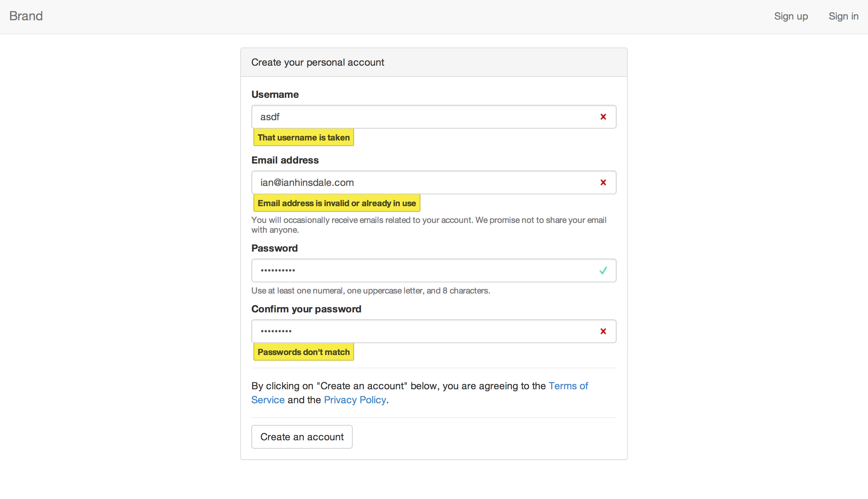
Task: Focus the Username input containing asdf
Action: coord(419,117)
